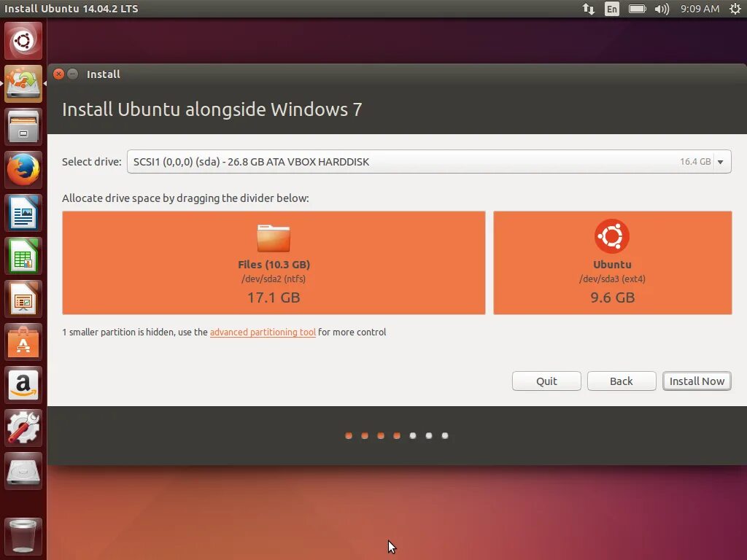
Task: Click the 17.1 GB Files partition size
Action: (274, 297)
